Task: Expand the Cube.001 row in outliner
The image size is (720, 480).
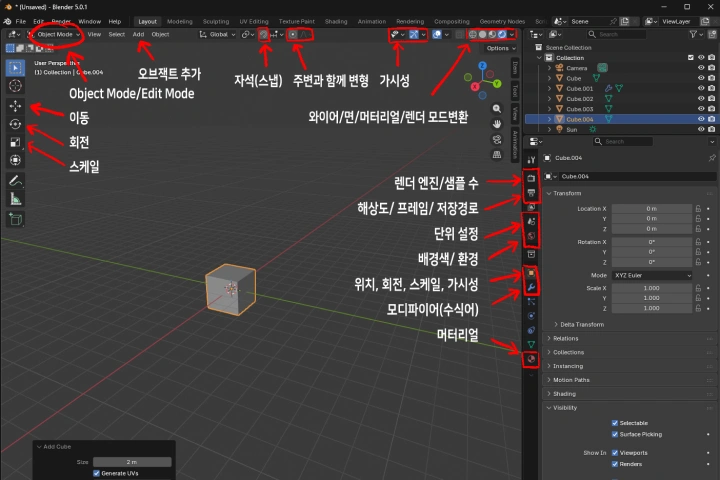Action: [x=550, y=88]
